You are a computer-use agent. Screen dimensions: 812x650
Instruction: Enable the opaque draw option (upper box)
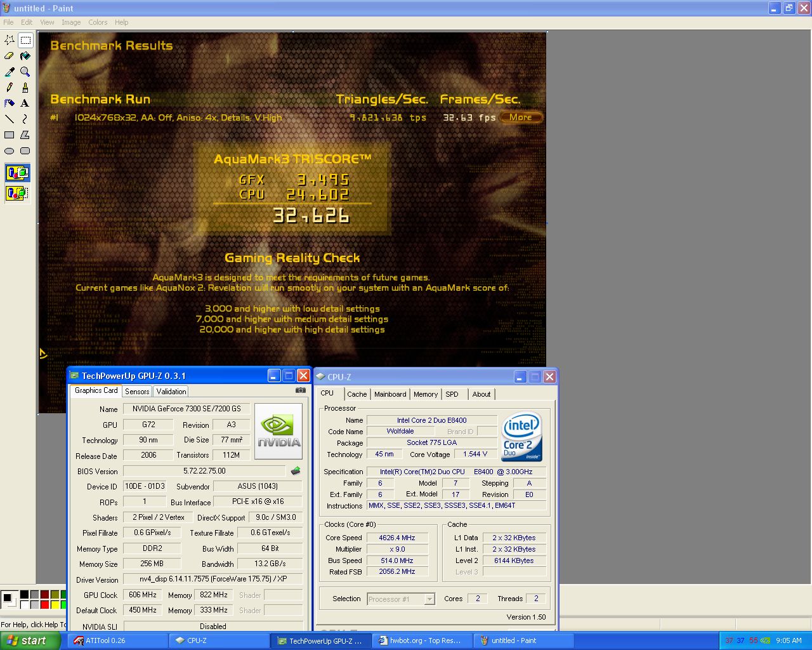[x=18, y=173]
